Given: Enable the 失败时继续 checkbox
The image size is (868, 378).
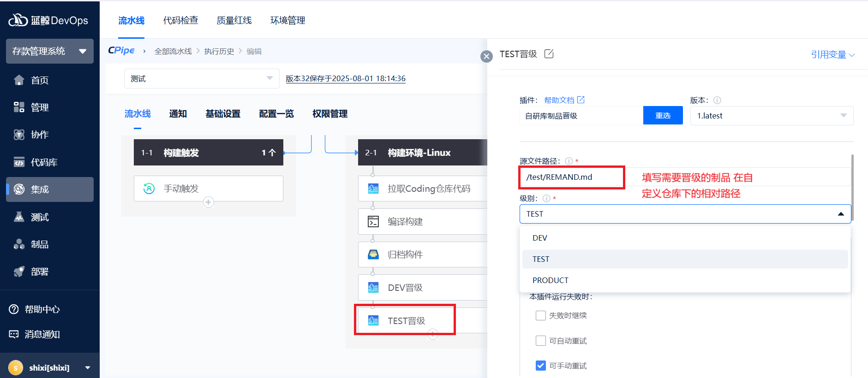Looking at the screenshot, I should [x=541, y=315].
